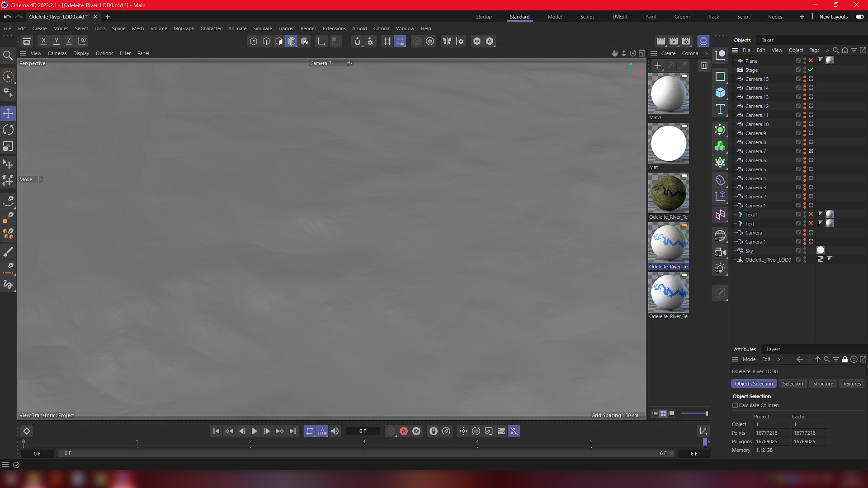Select the Rotate tool in left toolbar
The height and width of the screenshot is (488, 868).
click(x=8, y=130)
